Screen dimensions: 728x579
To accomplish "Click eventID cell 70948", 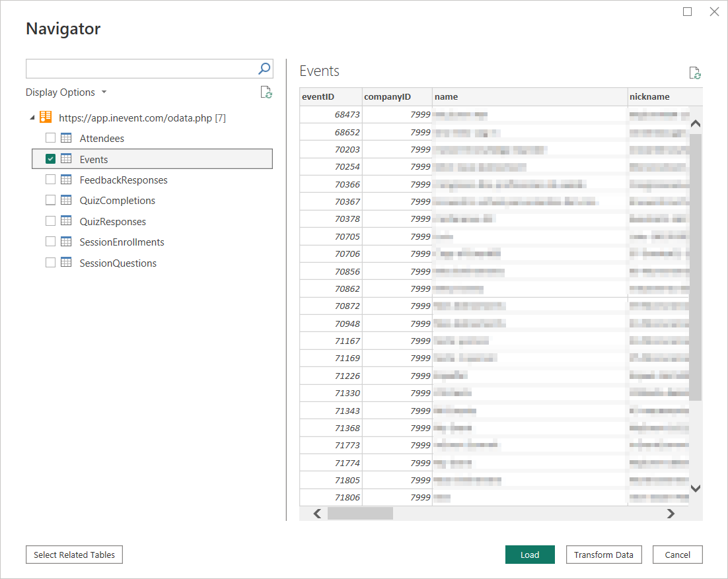I will pyautogui.click(x=330, y=324).
